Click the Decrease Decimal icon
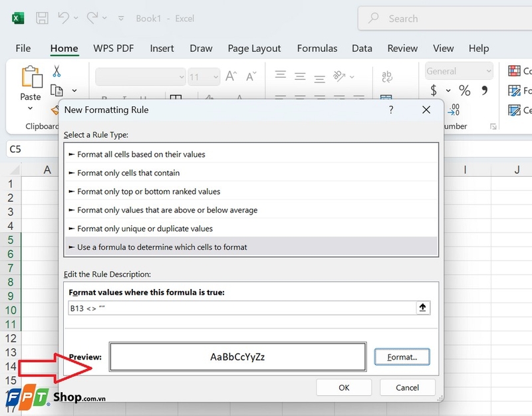 [x=454, y=110]
